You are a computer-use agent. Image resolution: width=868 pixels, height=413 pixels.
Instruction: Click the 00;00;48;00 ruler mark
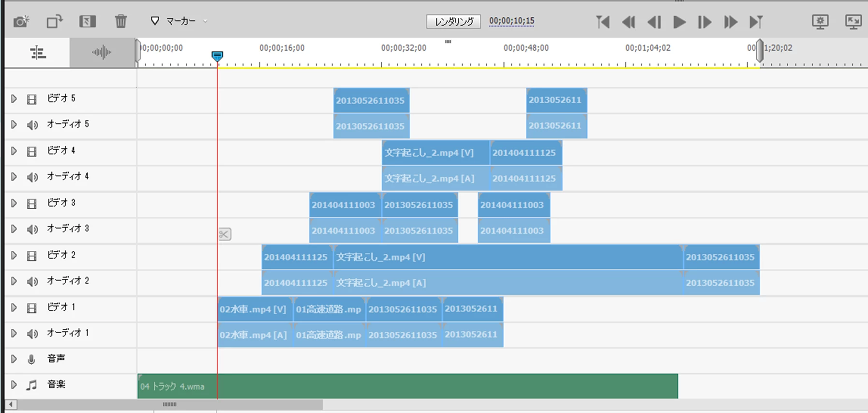point(526,48)
